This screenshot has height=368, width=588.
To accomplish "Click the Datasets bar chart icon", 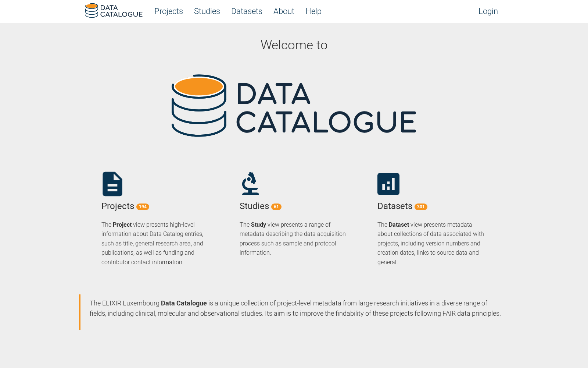I will point(388,184).
